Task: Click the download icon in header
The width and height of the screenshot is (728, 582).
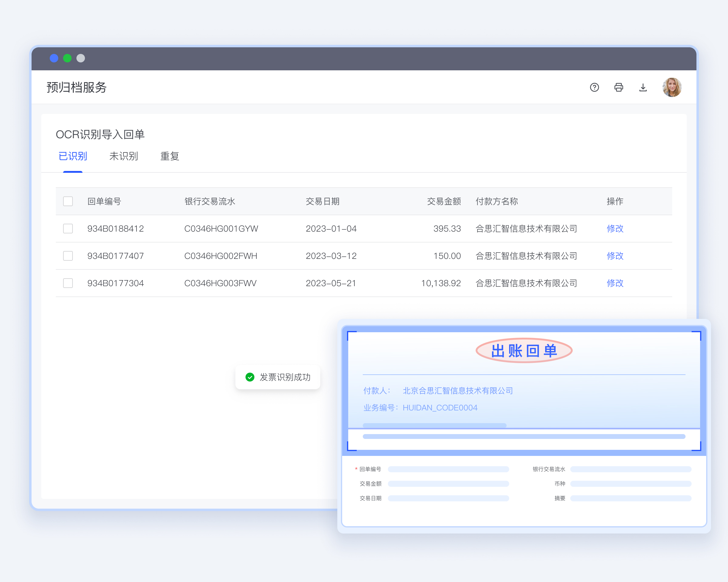Action: 643,87
